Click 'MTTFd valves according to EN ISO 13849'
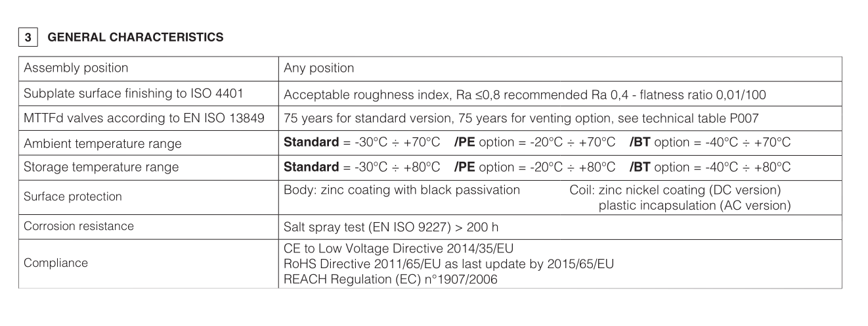The image size is (868, 326). [x=144, y=119]
